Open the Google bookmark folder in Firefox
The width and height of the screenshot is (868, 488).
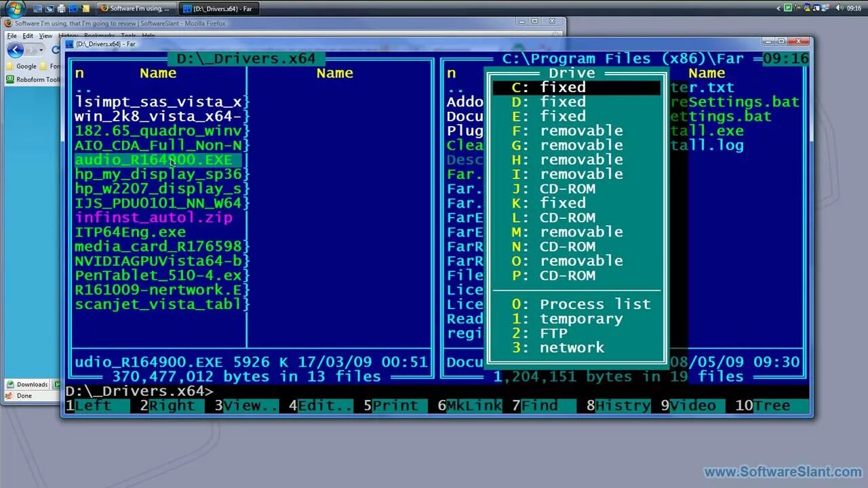(21, 66)
